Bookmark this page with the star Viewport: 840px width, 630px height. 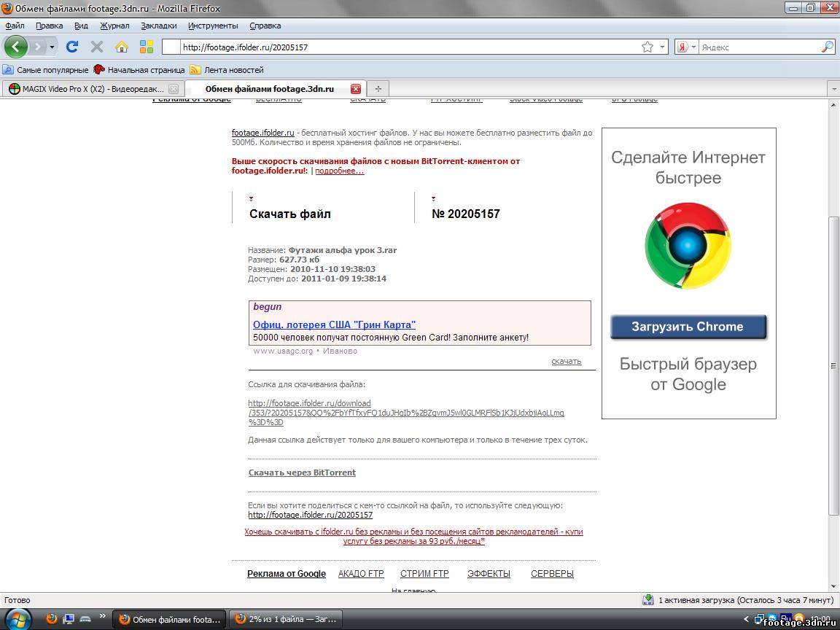tap(647, 47)
